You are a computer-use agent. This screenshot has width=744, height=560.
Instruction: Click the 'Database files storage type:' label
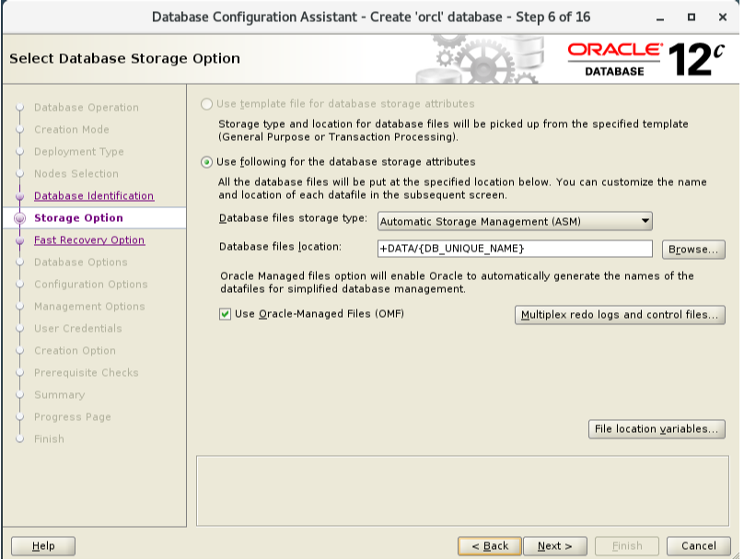tap(293, 218)
